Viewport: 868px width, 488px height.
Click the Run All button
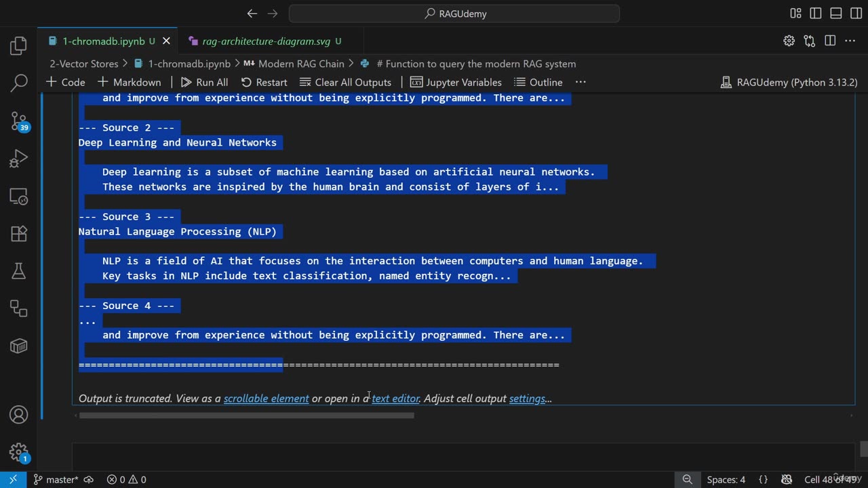(204, 82)
